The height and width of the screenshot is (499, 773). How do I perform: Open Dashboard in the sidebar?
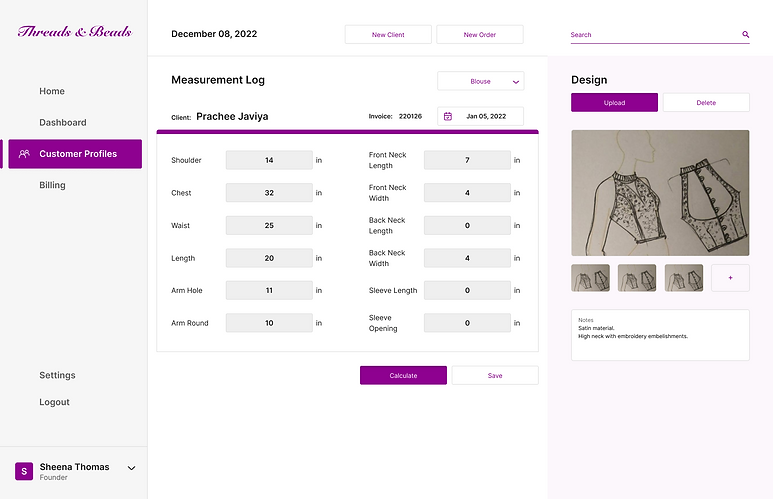[x=63, y=122]
